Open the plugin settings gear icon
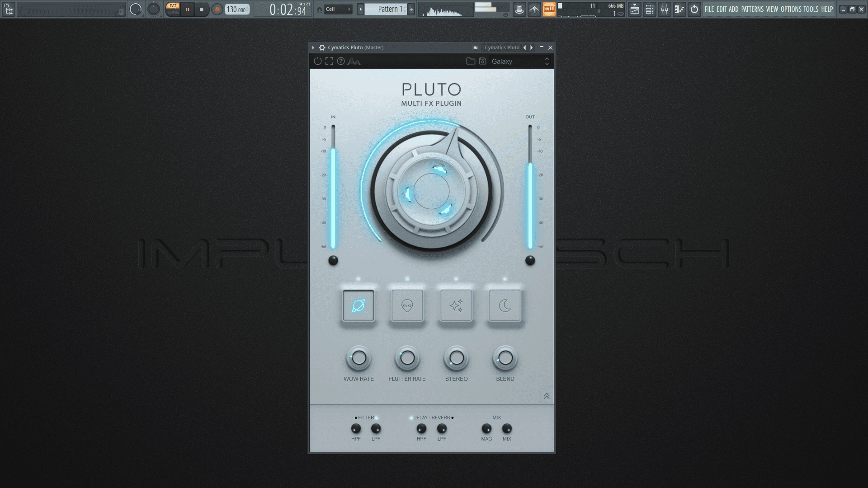This screenshot has width=868, height=488. tap(322, 47)
